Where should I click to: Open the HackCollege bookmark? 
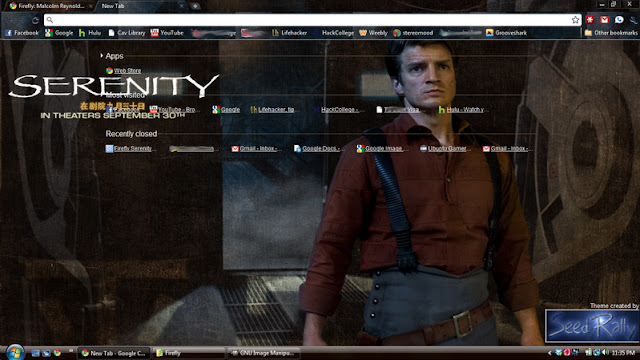(334, 33)
